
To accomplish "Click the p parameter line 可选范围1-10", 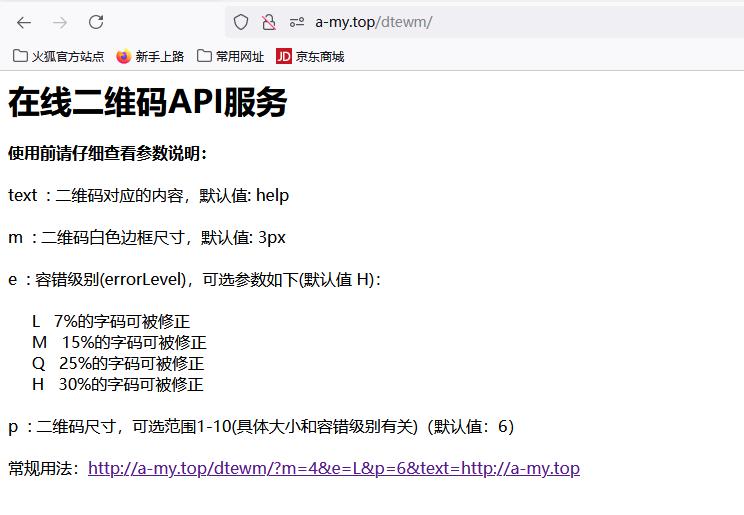I will click(x=261, y=427).
